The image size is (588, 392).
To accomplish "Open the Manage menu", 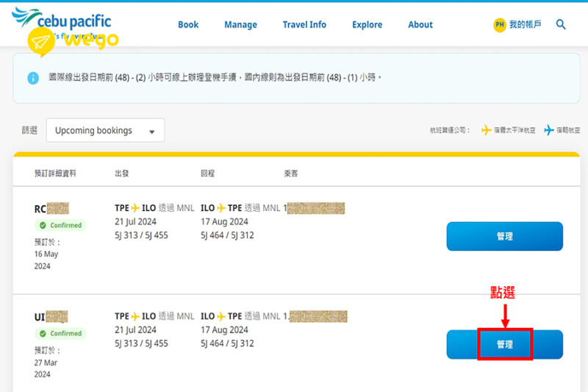I will [240, 24].
